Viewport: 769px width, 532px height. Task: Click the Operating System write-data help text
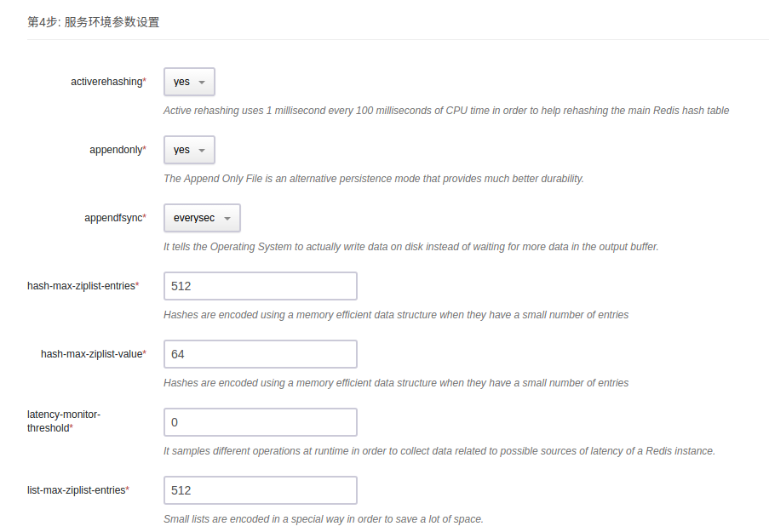[x=410, y=247]
